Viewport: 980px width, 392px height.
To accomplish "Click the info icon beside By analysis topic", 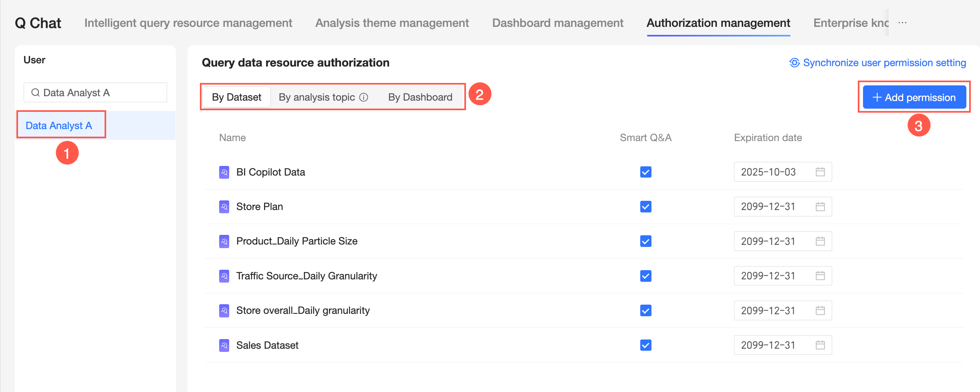I will click(364, 97).
